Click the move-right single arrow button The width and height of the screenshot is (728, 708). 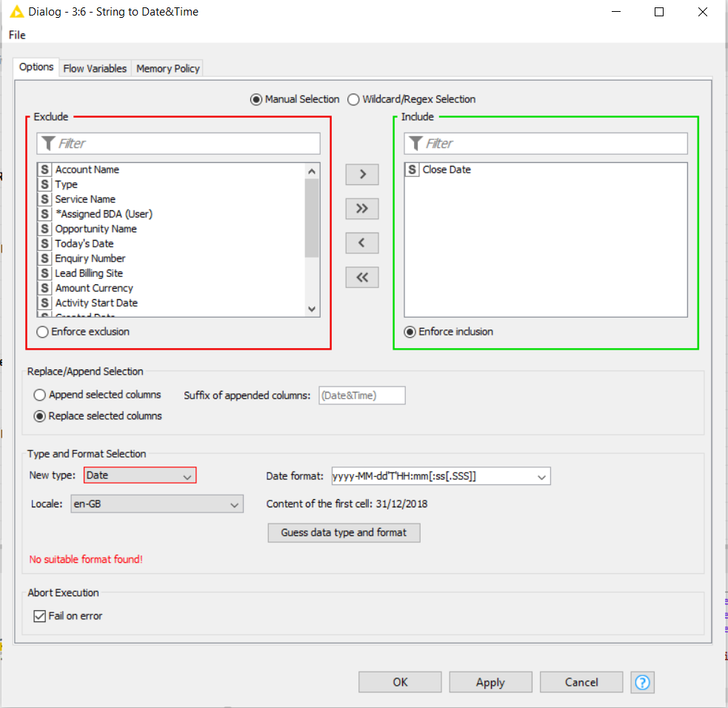coord(362,174)
